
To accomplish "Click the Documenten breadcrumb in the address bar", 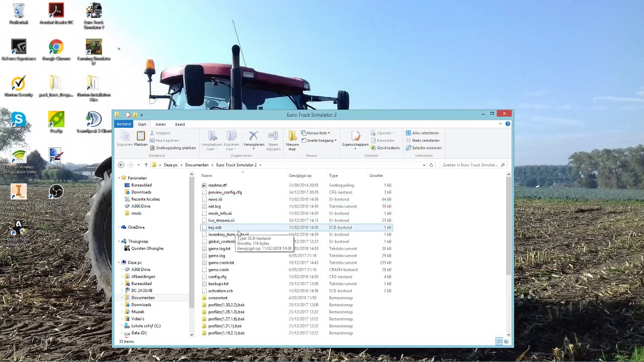I will (197, 165).
